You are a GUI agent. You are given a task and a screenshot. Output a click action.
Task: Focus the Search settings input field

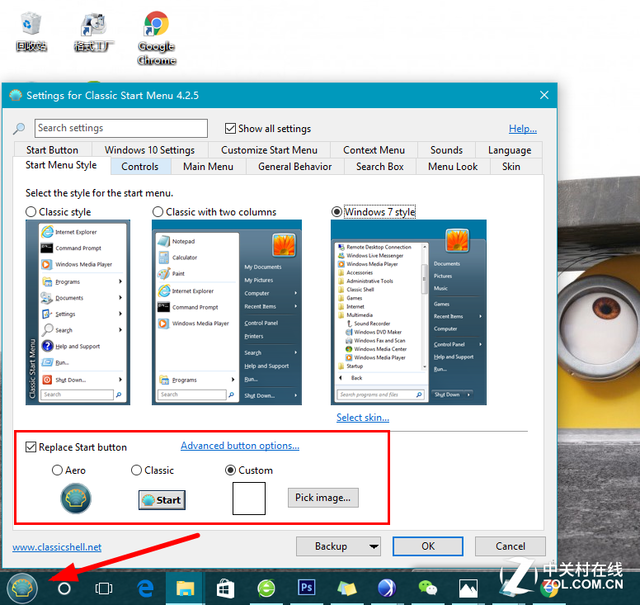point(121,128)
